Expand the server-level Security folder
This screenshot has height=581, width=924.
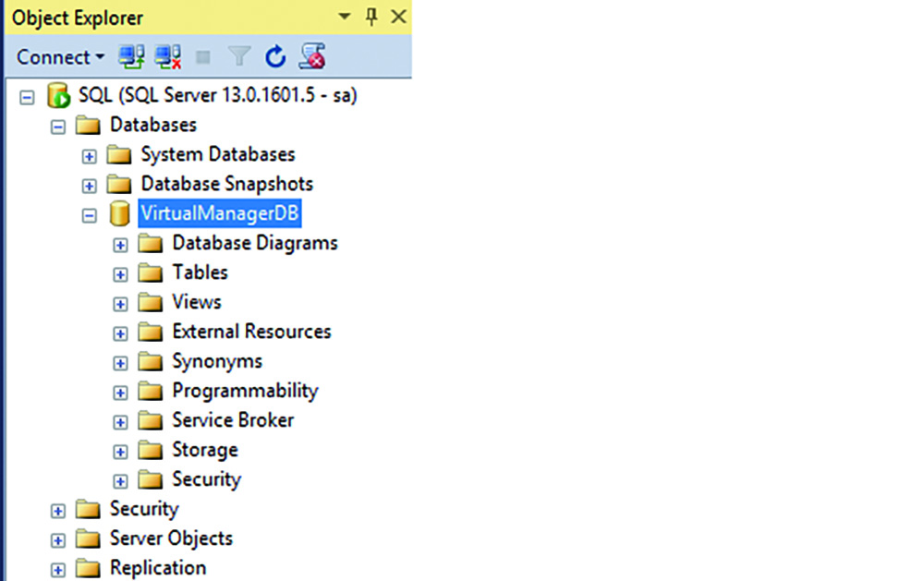(57, 511)
